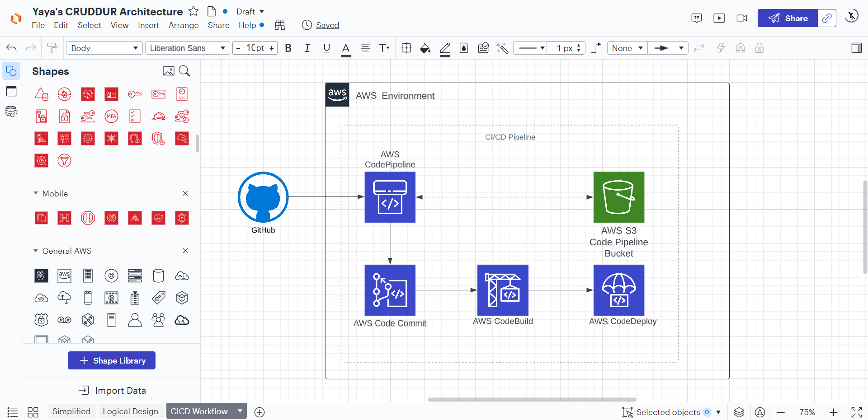Open the text options dropdown
Viewport: 868px width, 420px height.
pos(384,48)
